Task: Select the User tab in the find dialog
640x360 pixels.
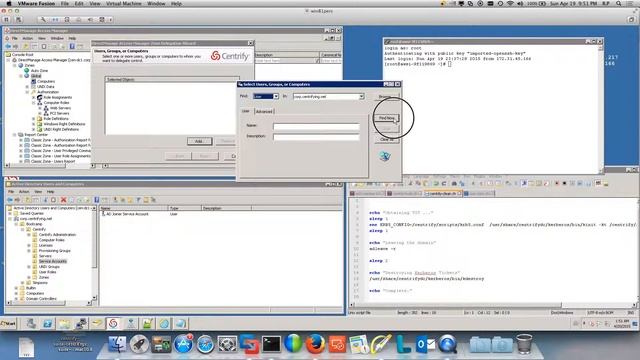Action: pos(246,111)
